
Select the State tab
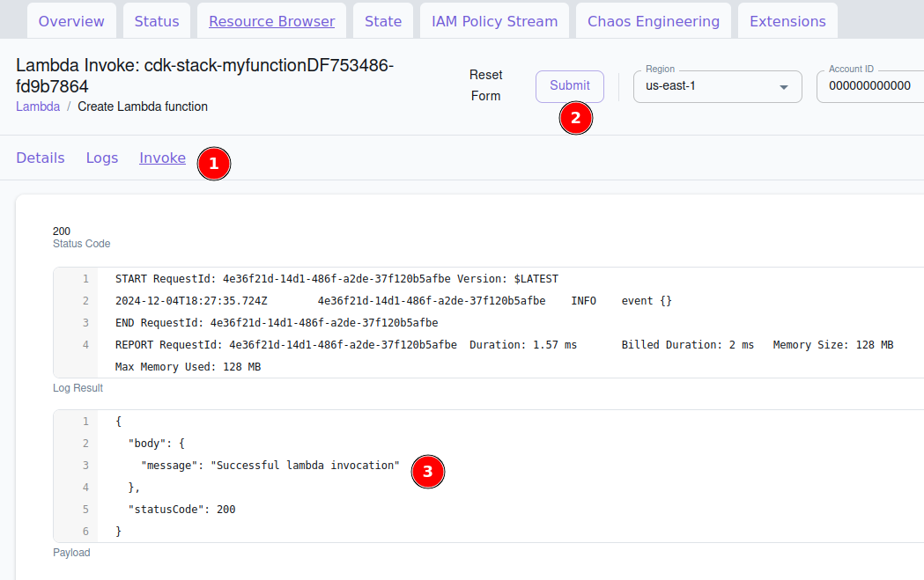point(383,21)
